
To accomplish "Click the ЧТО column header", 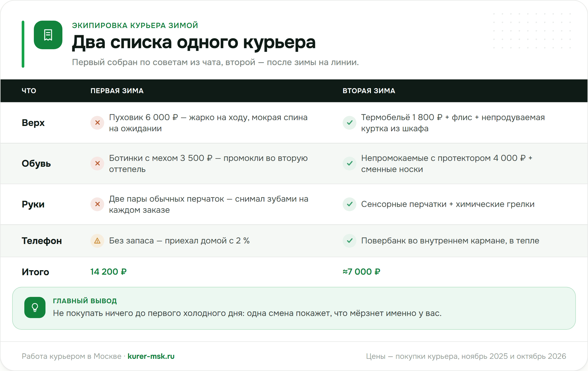I will point(29,91).
